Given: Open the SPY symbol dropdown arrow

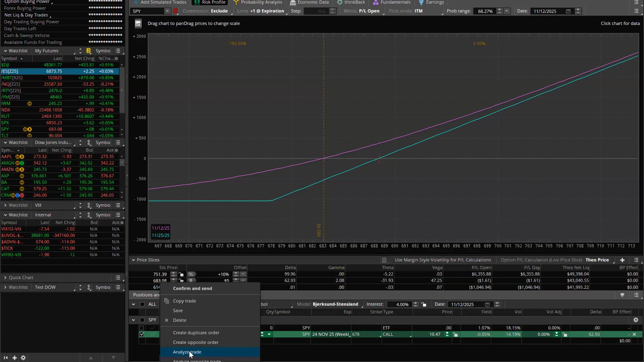Looking at the screenshot, I should click(x=167, y=11).
